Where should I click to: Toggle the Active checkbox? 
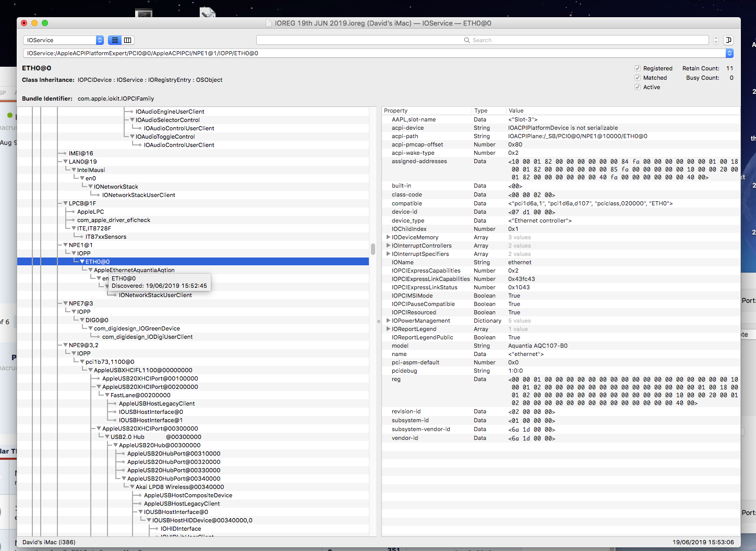[638, 87]
